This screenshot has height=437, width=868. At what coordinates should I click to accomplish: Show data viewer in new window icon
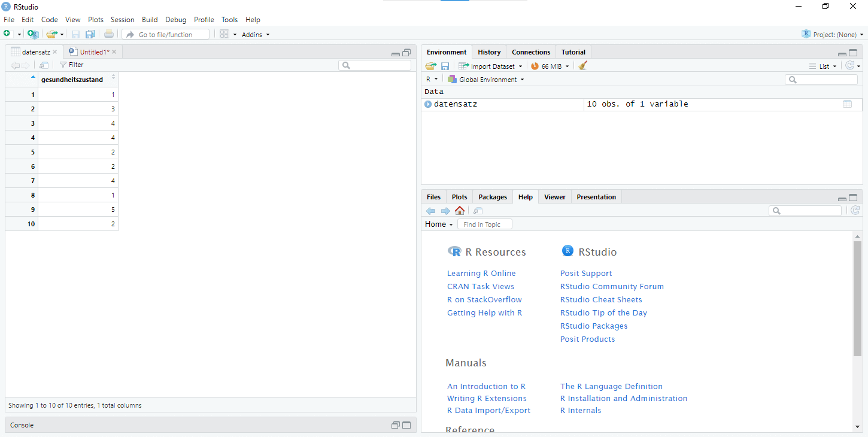pyautogui.click(x=44, y=65)
